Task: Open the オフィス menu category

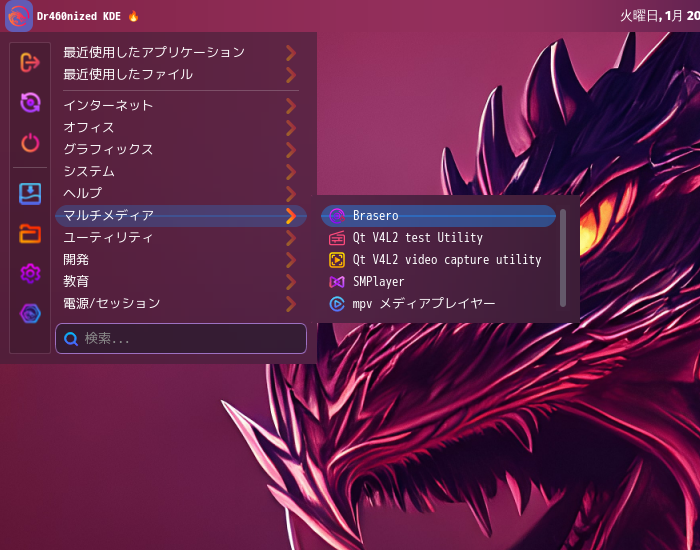Action: tap(181, 128)
